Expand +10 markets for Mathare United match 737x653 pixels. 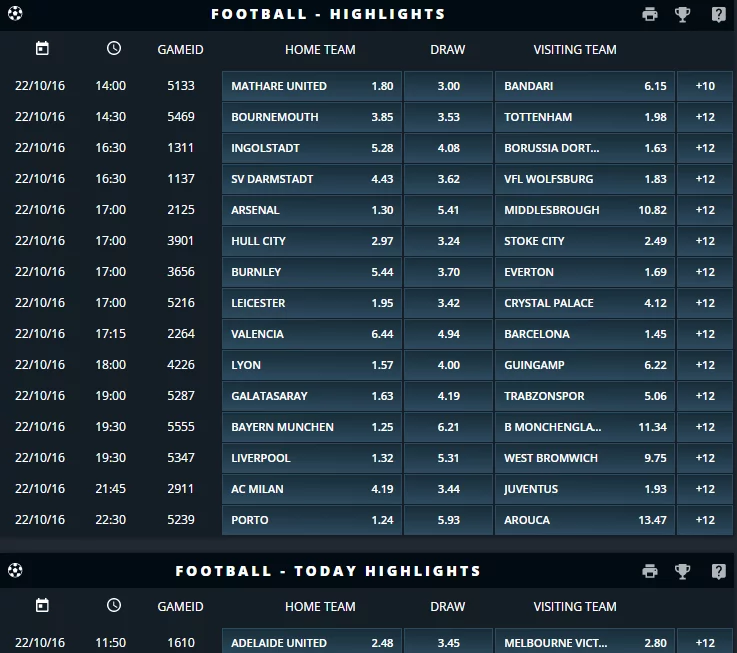(705, 86)
